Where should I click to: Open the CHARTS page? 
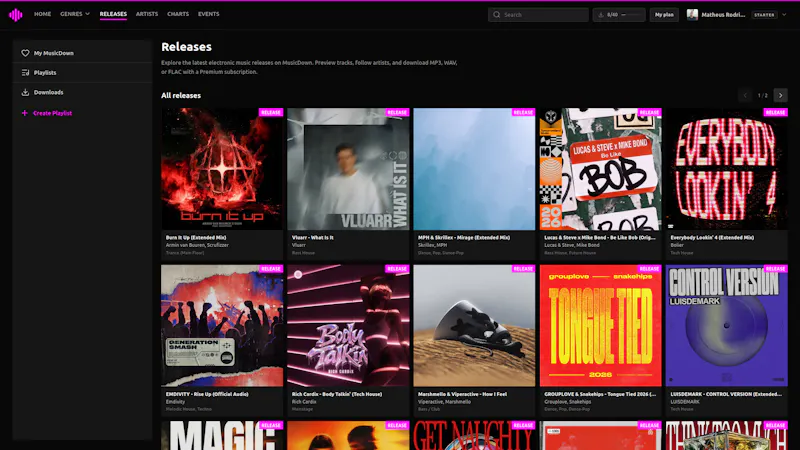tap(178, 14)
